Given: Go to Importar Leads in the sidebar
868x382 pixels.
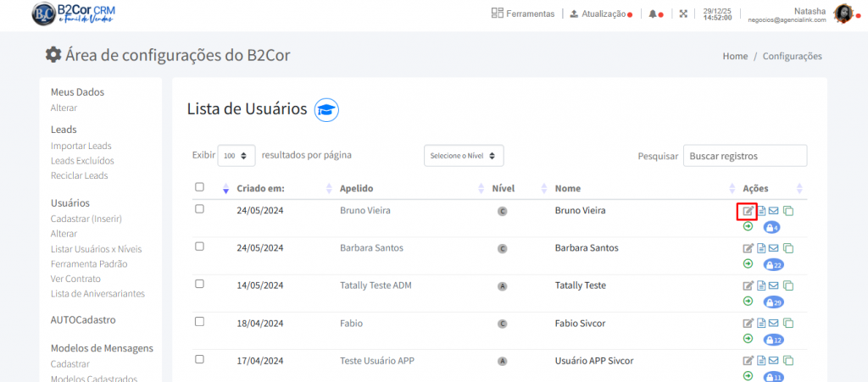Looking at the screenshot, I should (81, 146).
